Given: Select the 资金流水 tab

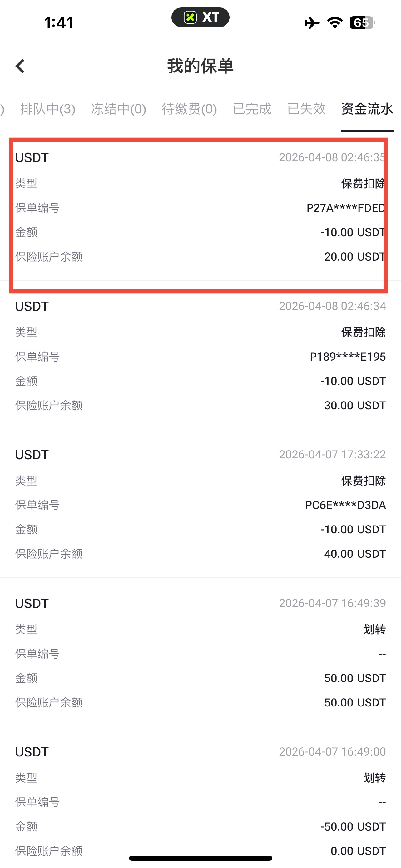Looking at the screenshot, I should (367, 109).
